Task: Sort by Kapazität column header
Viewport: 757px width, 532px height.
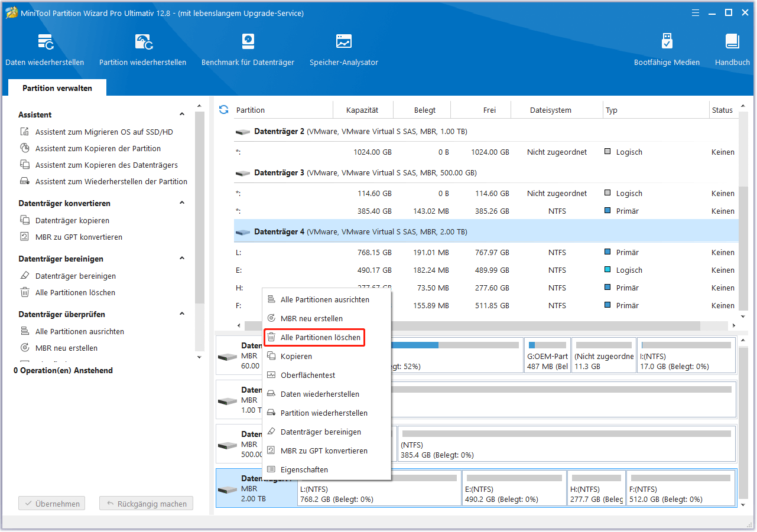Action: (x=362, y=110)
